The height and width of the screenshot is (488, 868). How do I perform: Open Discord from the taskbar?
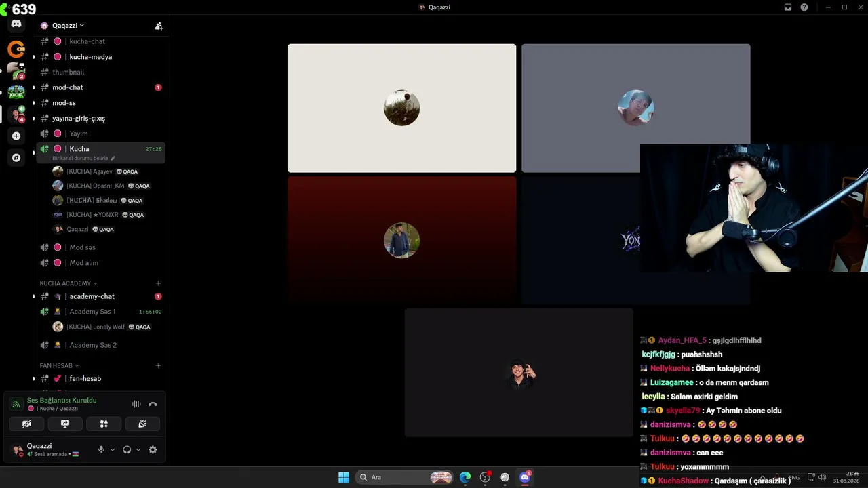[x=525, y=477]
